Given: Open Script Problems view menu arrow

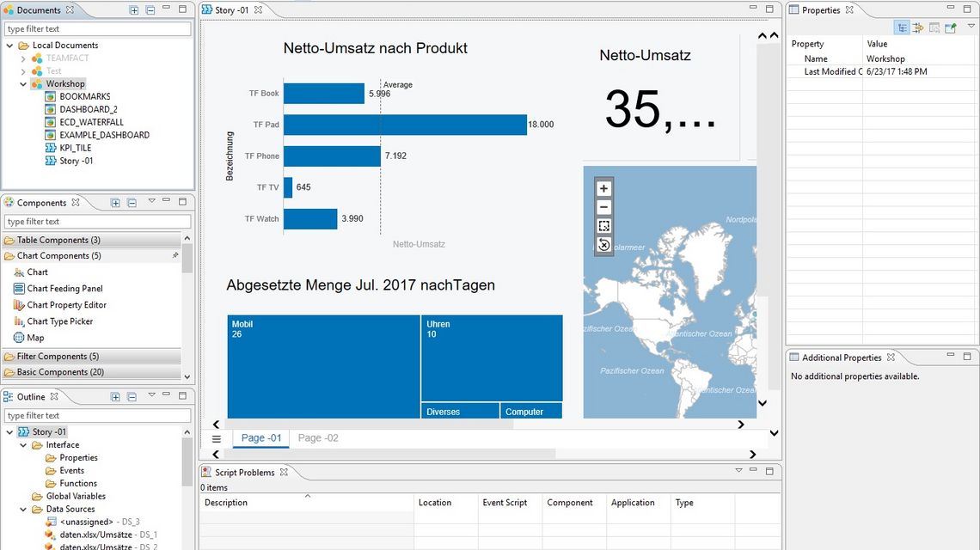Looking at the screenshot, I should tap(738, 470).
